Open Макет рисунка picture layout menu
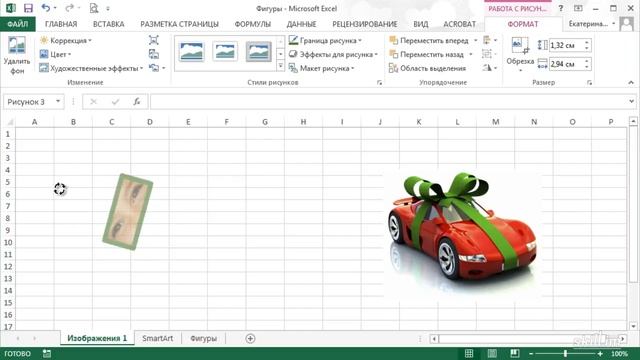 coord(321,68)
